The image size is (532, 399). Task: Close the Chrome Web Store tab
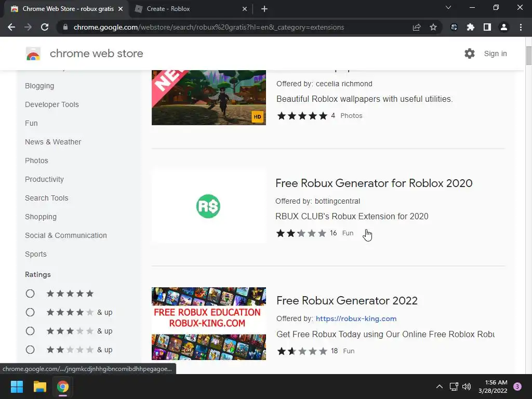[121, 9]
